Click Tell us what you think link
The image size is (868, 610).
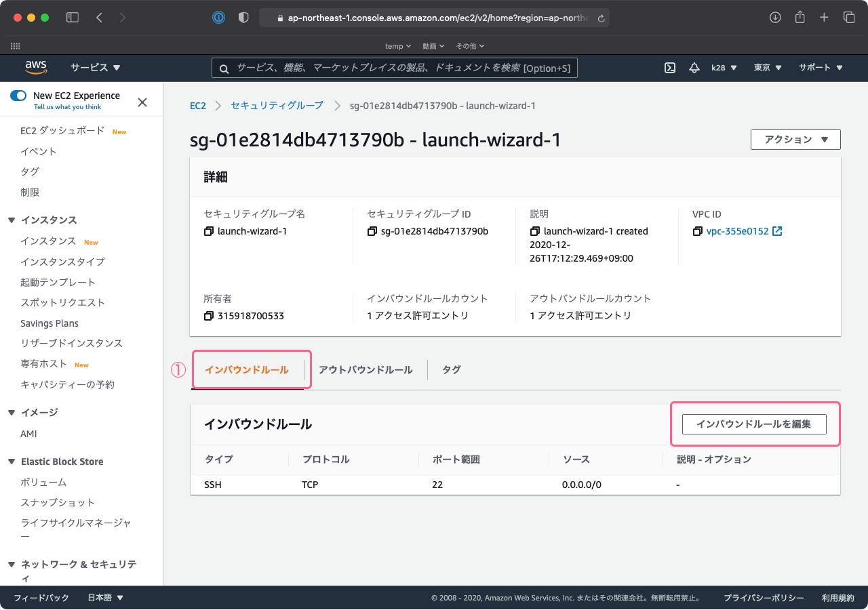[x=67, y=107]
